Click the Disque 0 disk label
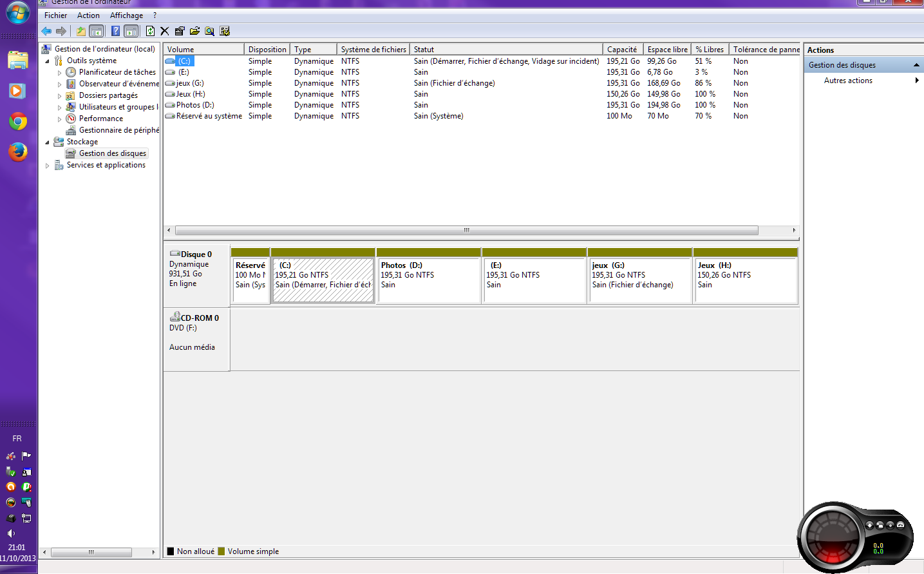Viewport: 924px width, 574px height. 196,254
